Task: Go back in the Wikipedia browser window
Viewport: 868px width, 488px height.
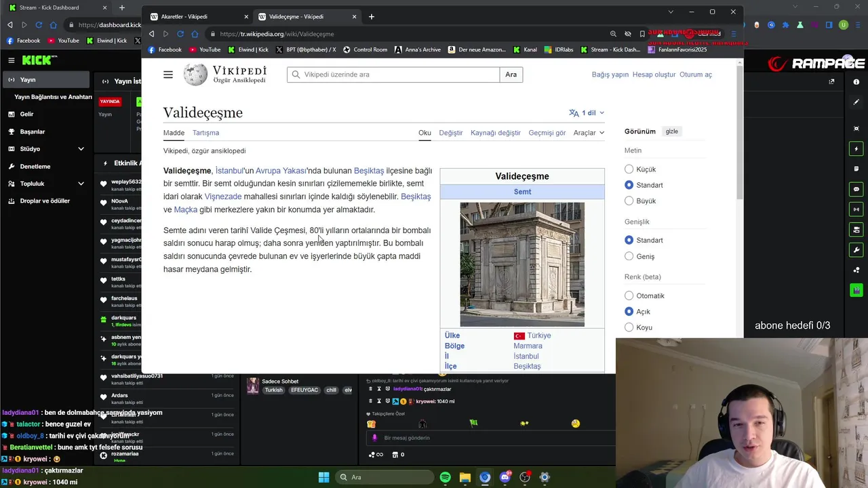Action: [x=151, y=34]
